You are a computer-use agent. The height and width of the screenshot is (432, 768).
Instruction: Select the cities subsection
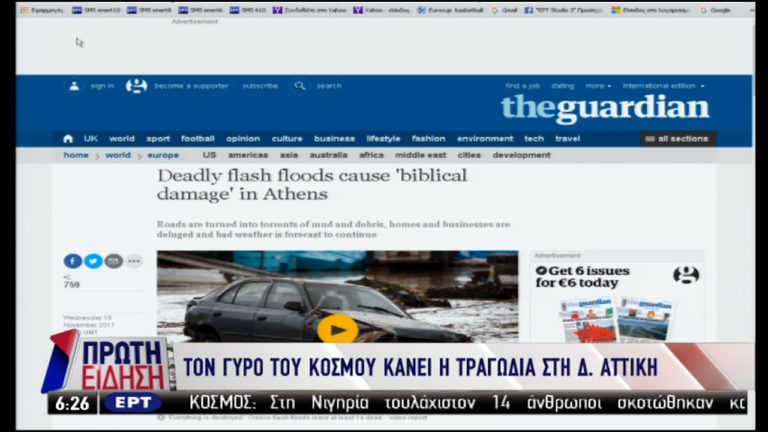pos(469,155)
